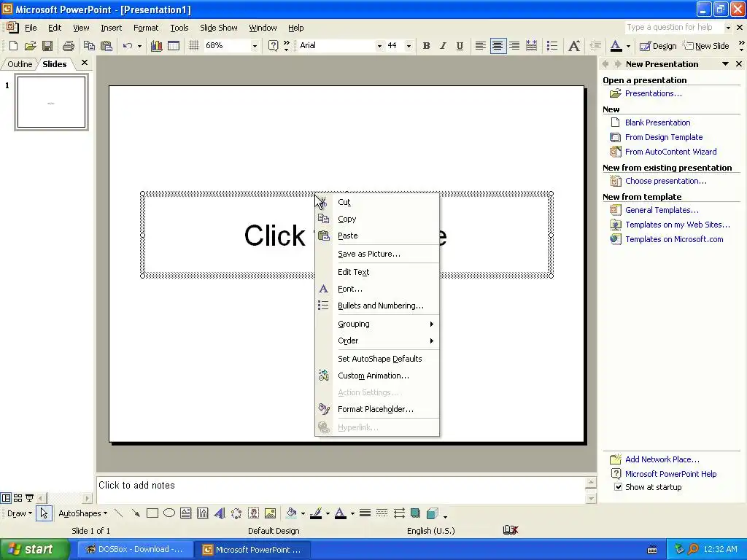Open the New Presentation task pane dropdown

click(x=725, y=64)
